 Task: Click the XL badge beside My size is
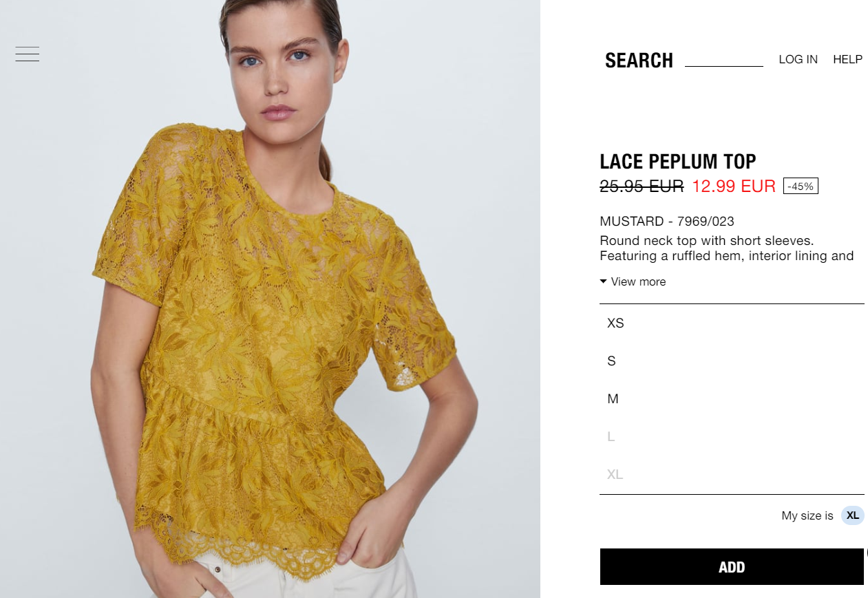(x=852, y=515)
